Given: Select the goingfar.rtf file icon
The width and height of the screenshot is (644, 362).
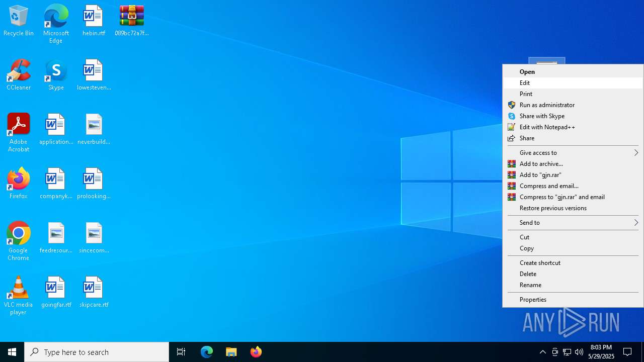Looking at the screenshot, I should (56, 293).
